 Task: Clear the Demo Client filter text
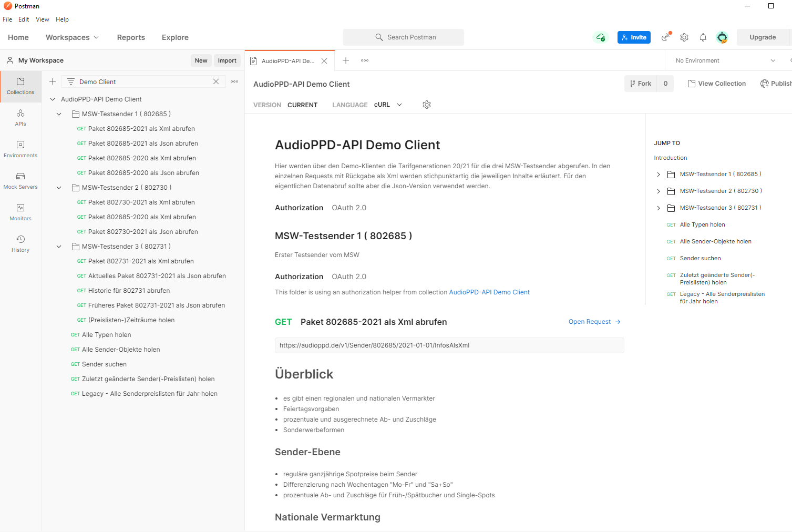coord(216,81)
